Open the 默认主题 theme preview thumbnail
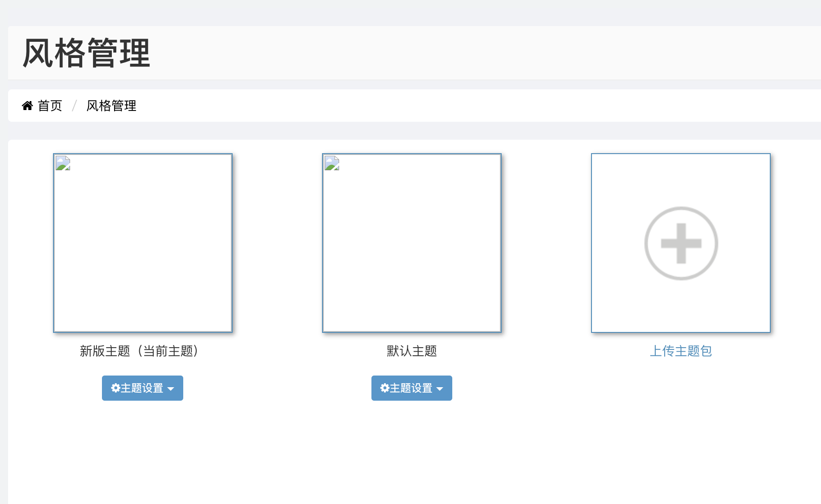The height and width of the screenshot is (504, 821). pos(412,243)
